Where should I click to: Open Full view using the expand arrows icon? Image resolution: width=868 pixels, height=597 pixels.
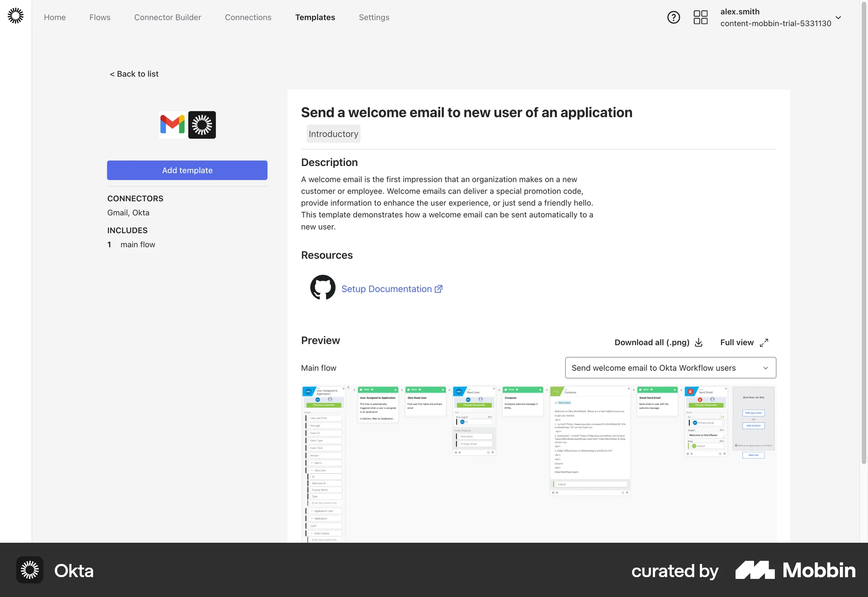[x=764, y=343]
